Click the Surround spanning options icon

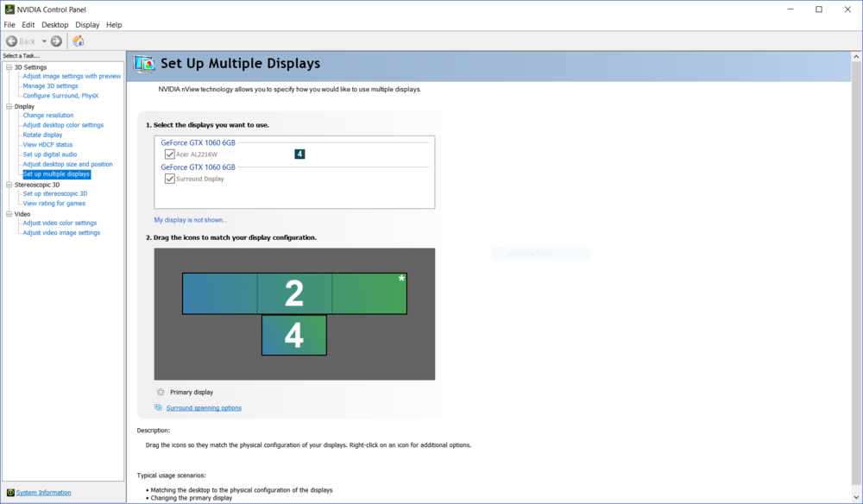[159, 407]
